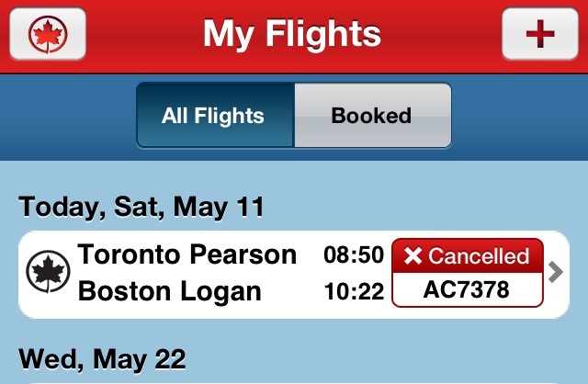Select the All Flights segment
This screenshot has width=588, height=384.
click(214, 116)
